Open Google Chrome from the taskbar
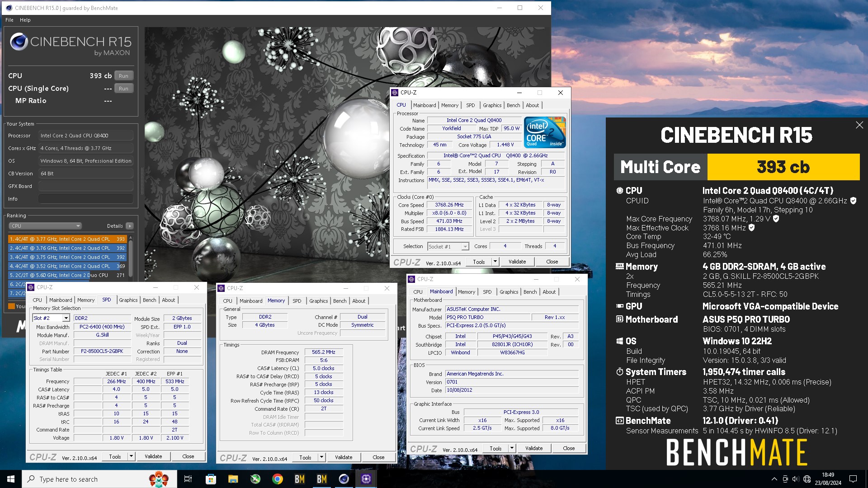 click(x=278, y=479)
